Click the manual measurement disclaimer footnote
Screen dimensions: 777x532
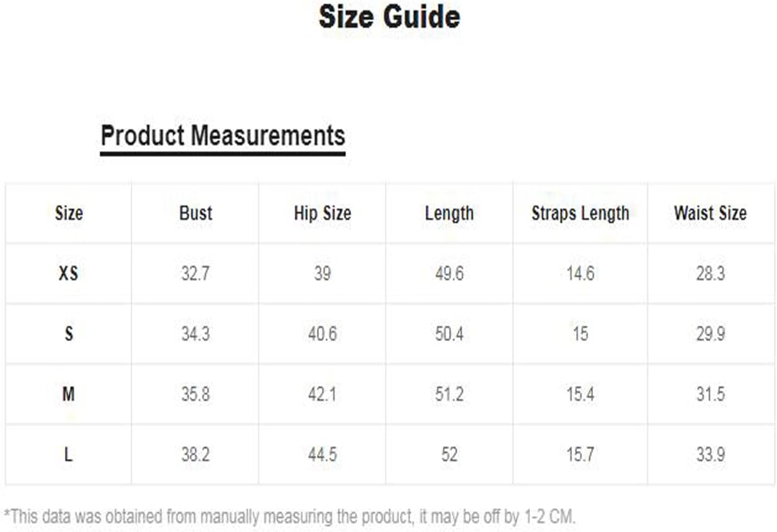click(x=290, y=516)
